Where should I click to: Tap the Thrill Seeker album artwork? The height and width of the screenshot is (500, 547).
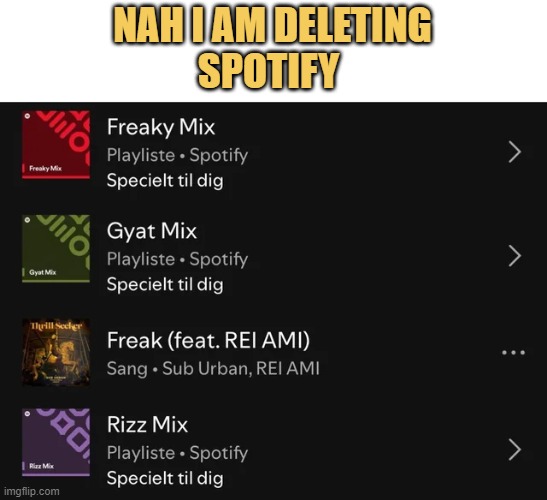pyautogui.click(x=56, y=352)
